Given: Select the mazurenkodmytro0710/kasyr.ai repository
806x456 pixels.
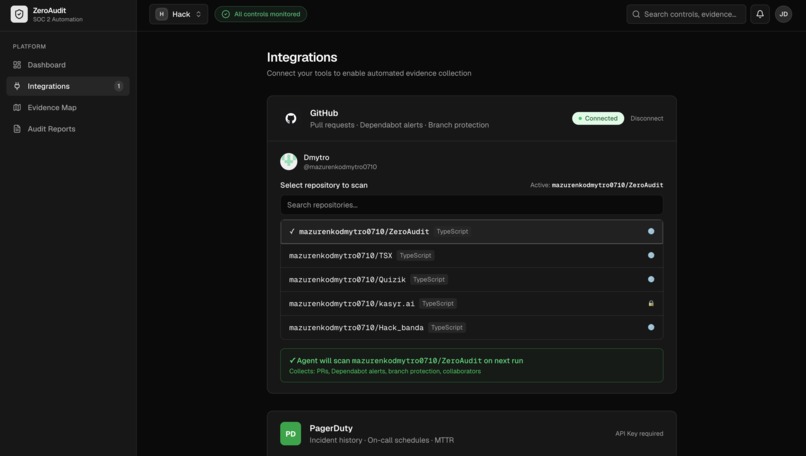Looking at the screenshot, I should (x=471, y=303).
